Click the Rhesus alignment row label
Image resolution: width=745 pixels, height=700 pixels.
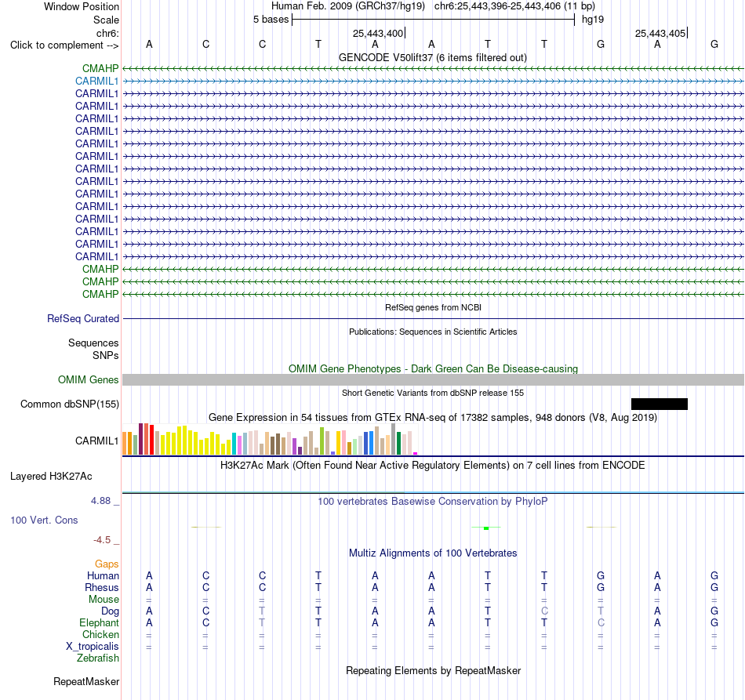102,587
